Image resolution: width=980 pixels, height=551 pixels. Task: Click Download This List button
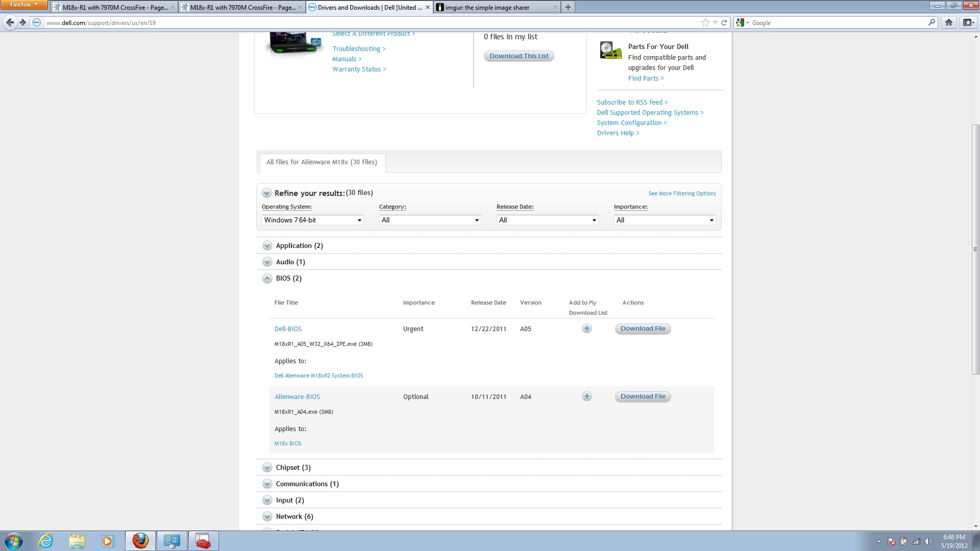(519, 56)
